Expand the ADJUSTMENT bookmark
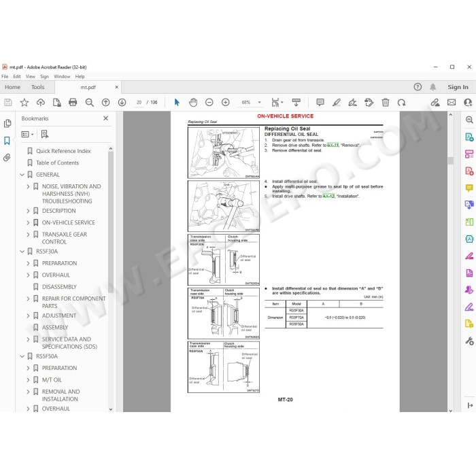476x476 pixels. click(28, 316)
